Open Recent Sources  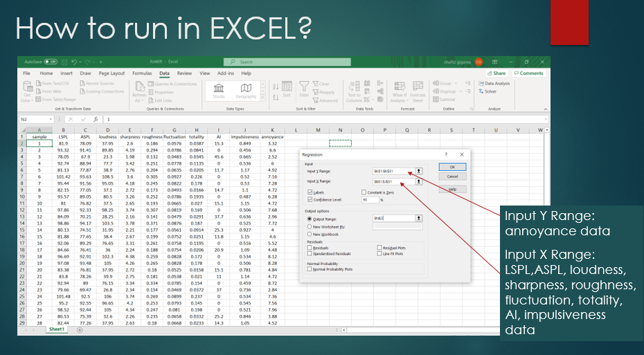click(x=96, y=83)
